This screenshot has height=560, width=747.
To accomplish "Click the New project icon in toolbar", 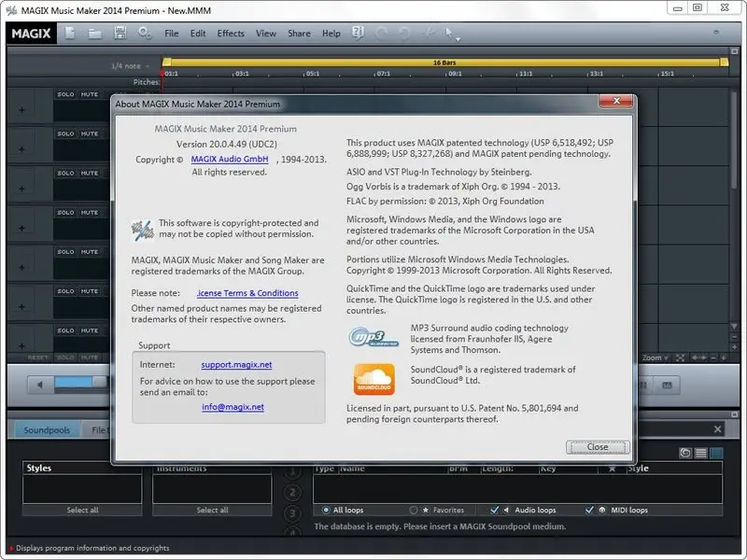I will 69,33.
